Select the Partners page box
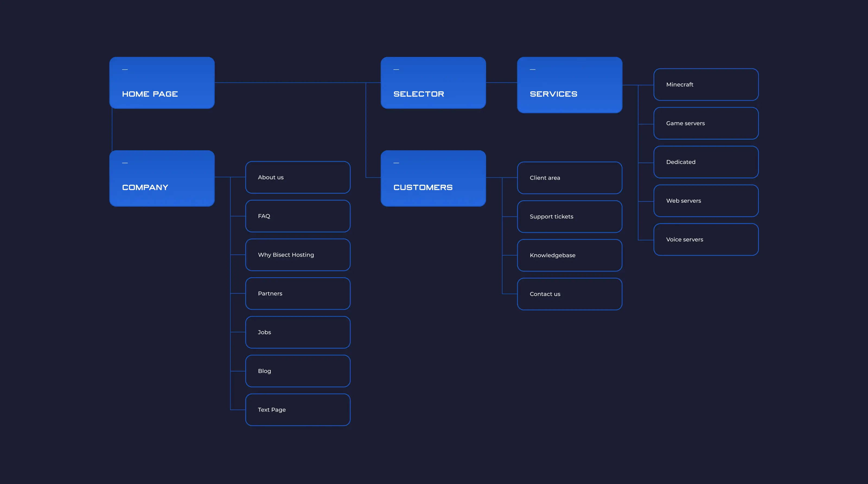 pyautogui.click(x=298, y=294)
